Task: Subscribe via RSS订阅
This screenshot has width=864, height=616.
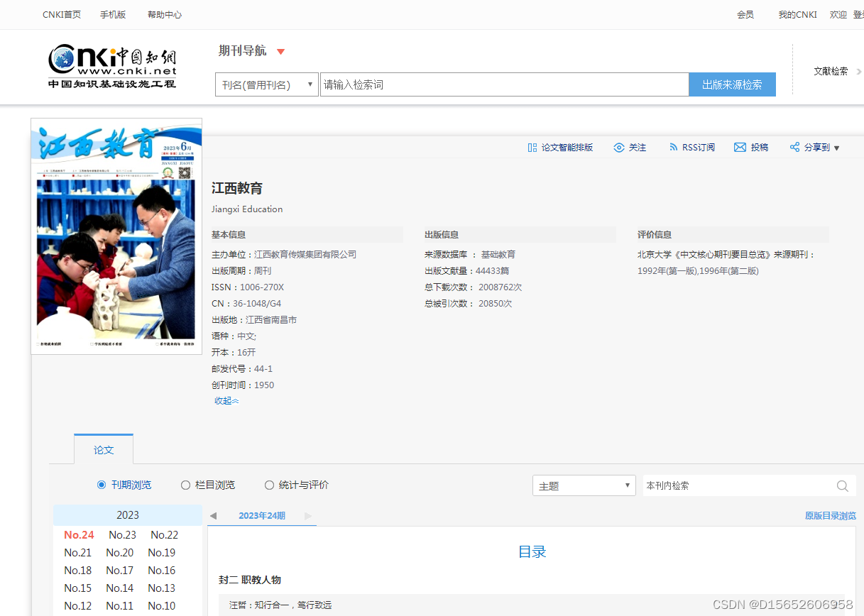Action: (691, 148)
